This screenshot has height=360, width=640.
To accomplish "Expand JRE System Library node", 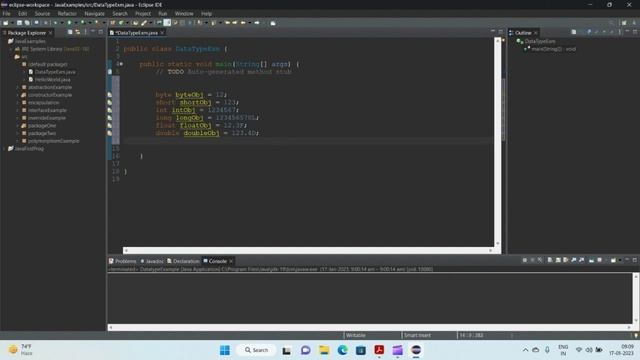I will tap(11, 49).
